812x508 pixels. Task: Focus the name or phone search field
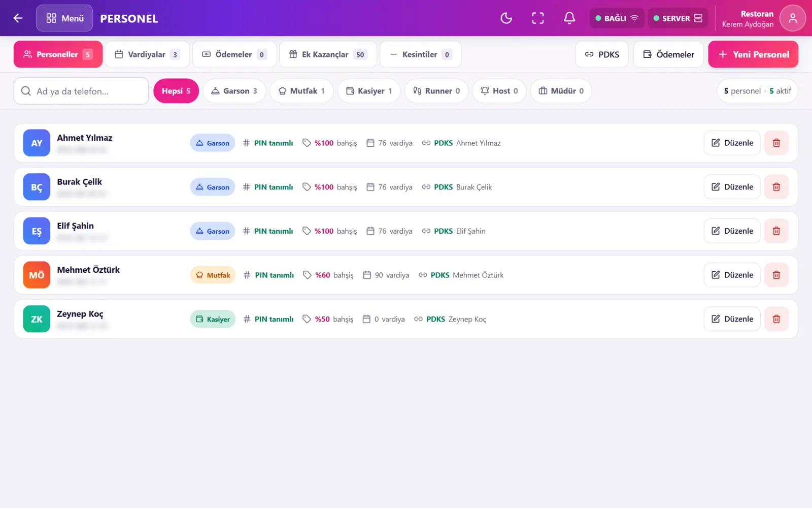(81, 91)
